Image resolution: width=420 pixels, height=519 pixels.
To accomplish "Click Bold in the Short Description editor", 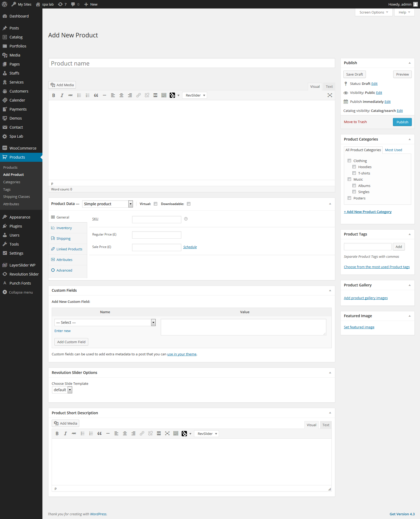I will pyautogui.click(x=57, y=434).
